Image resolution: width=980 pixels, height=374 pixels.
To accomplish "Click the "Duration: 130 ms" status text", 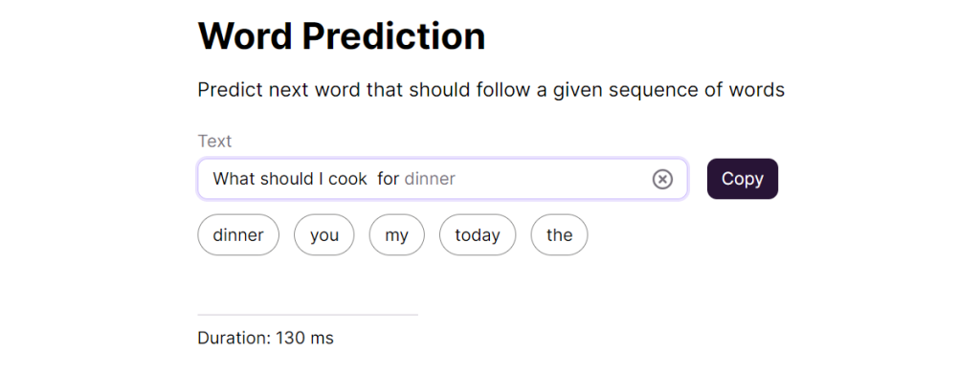I will coord(266,339).
